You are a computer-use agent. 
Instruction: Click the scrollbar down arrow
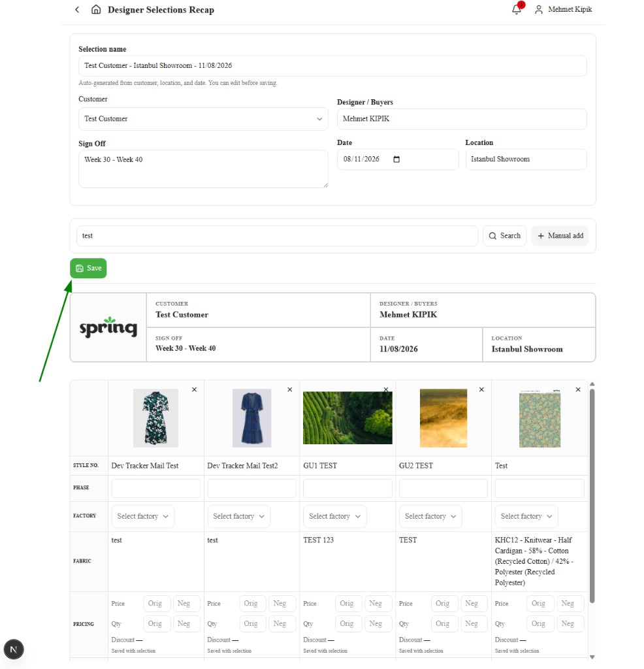[x=592, y=657]
